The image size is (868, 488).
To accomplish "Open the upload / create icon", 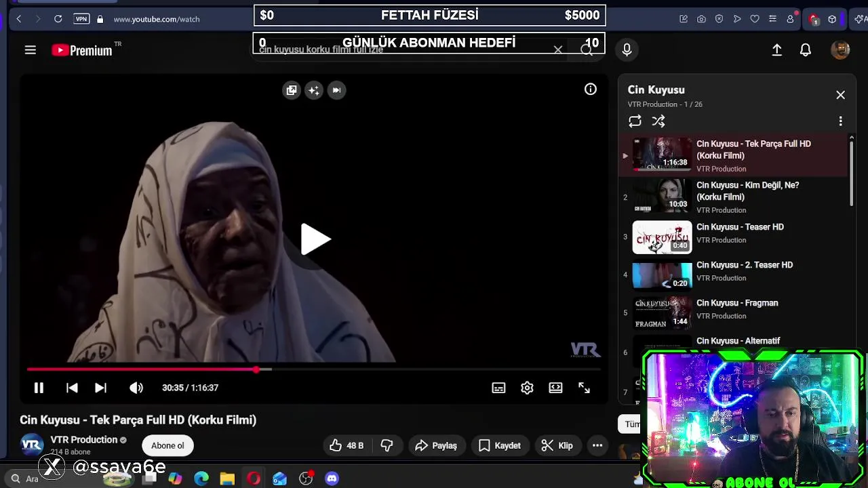I will (x=777, y=49).
